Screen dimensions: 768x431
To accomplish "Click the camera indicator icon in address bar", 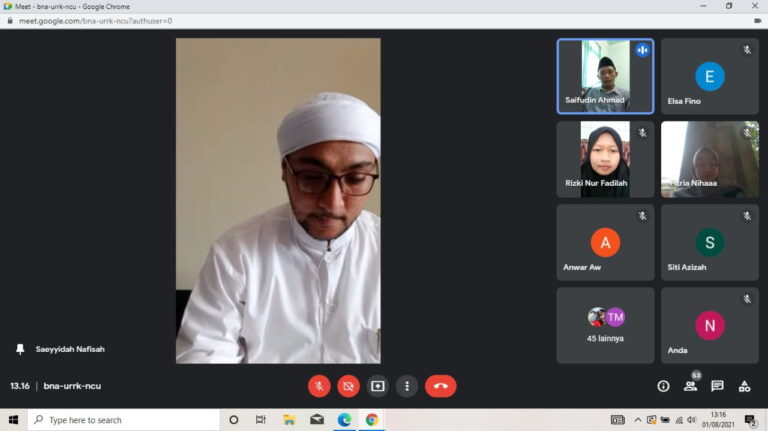I will tap(758, 21).
